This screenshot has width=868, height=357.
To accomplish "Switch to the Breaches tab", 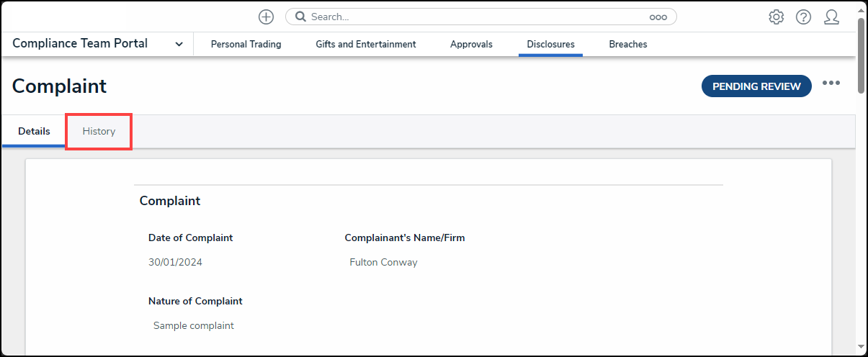I will (x=627, y=45).
